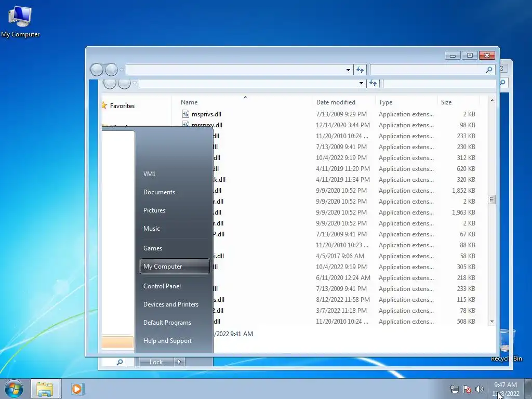This screenshot has height=399, width=532.
Task: Expand the shutdown options arrow next to Lock
Action: 179,362
